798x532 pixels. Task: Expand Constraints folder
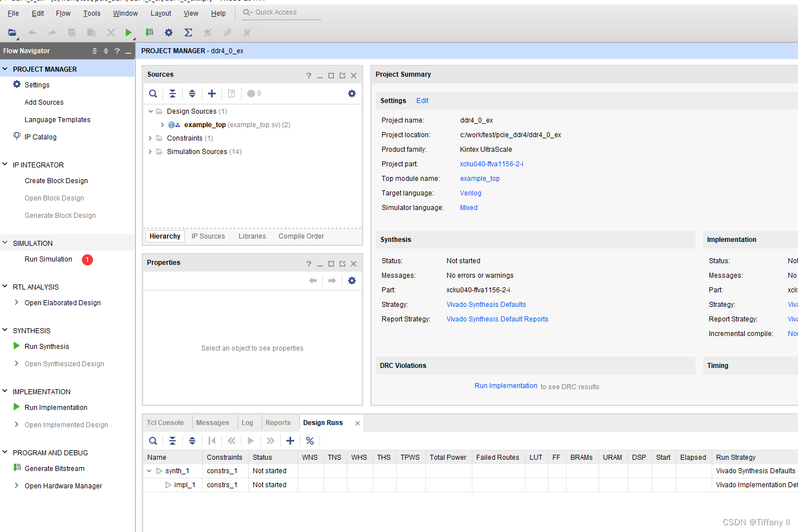pyautogui.click(x=150, y=138)
